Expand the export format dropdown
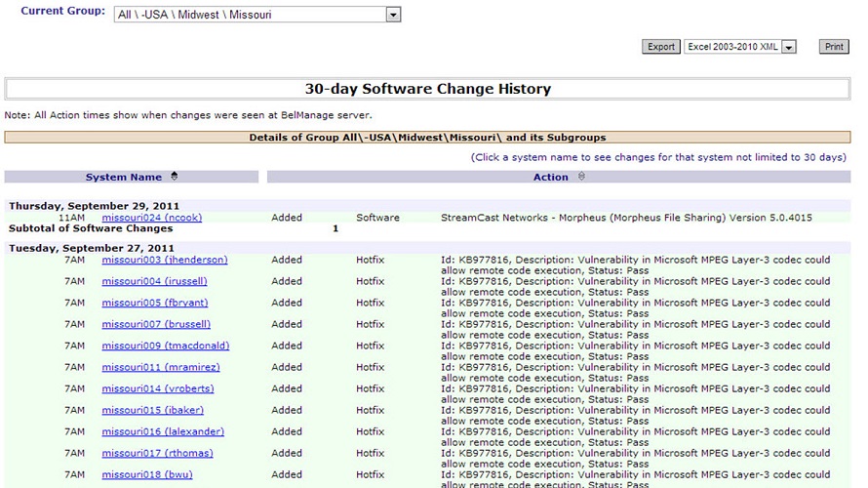The height and width of the screenshot is (488, 868). (789, 47)
